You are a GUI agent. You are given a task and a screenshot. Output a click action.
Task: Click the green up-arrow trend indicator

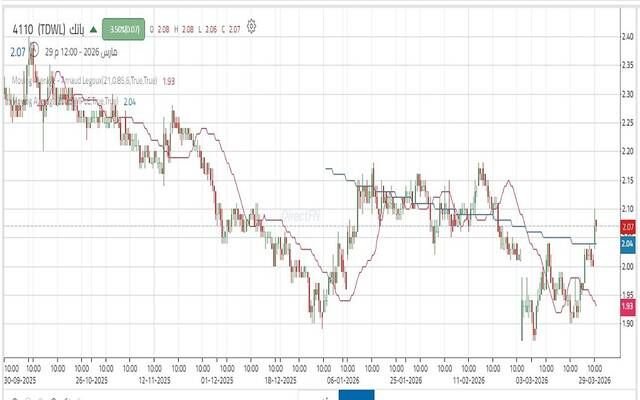92,29
